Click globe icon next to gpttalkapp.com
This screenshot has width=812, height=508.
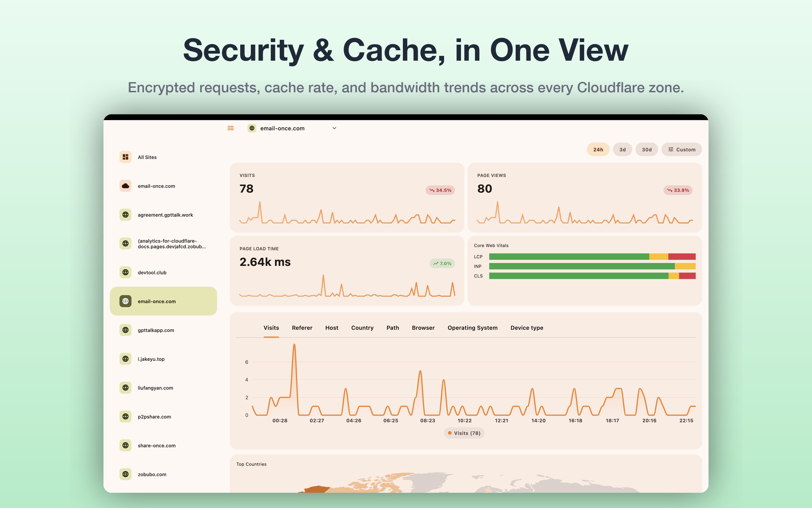(125, 330)
